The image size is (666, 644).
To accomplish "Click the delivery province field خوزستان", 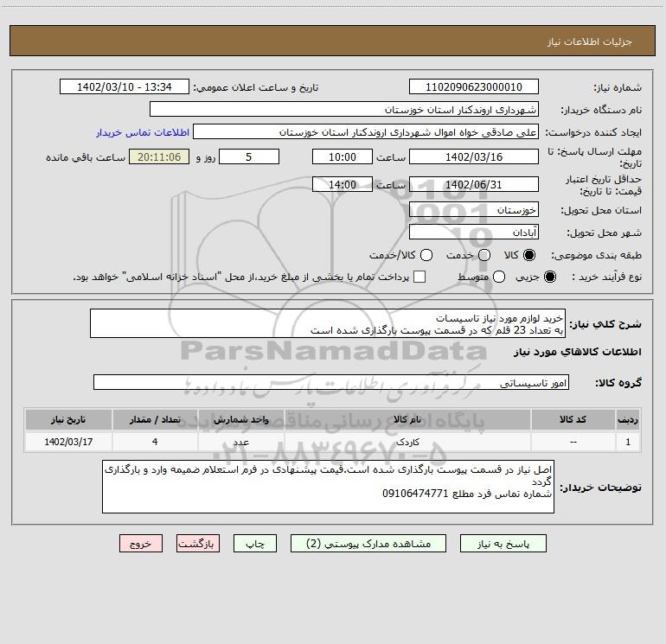I will 474,210.
